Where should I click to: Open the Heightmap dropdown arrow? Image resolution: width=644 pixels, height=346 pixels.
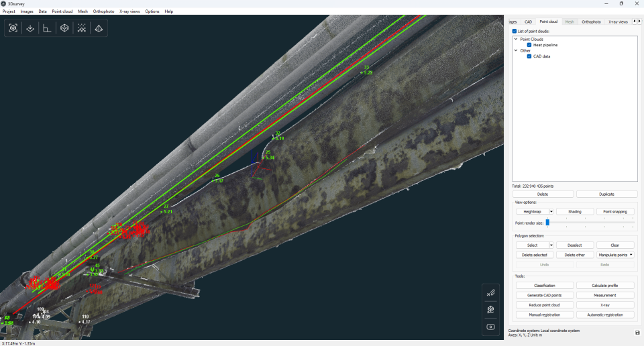click(x=551, y=212)
